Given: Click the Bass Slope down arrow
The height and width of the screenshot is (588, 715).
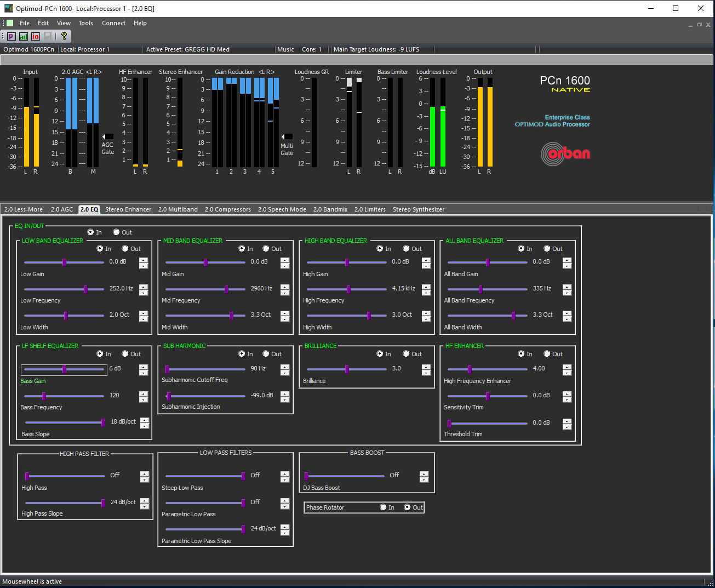Looking at the screenshot, I should click(x=145, y=426).
